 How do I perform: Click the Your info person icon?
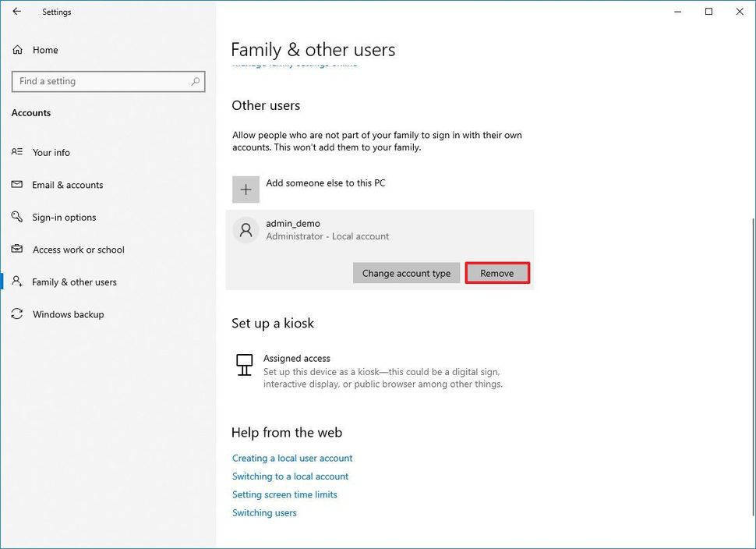click(x=17, y=153)
